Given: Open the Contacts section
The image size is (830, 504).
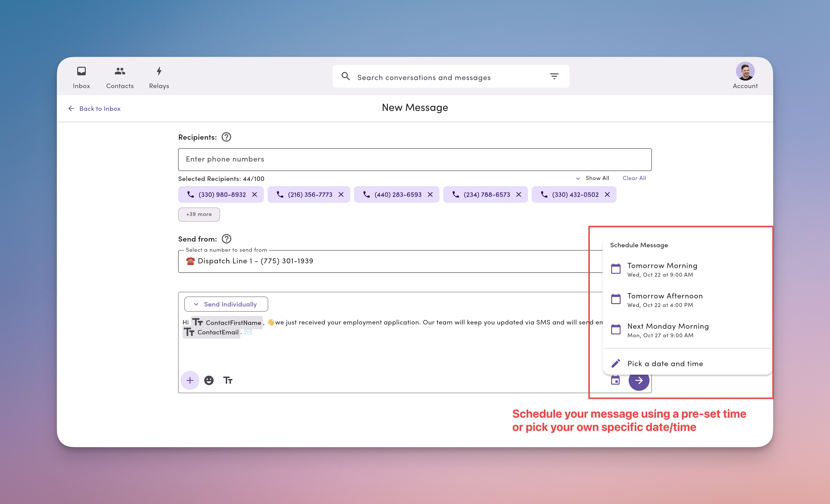Looking at the screenshot, I should click(120, 77).
